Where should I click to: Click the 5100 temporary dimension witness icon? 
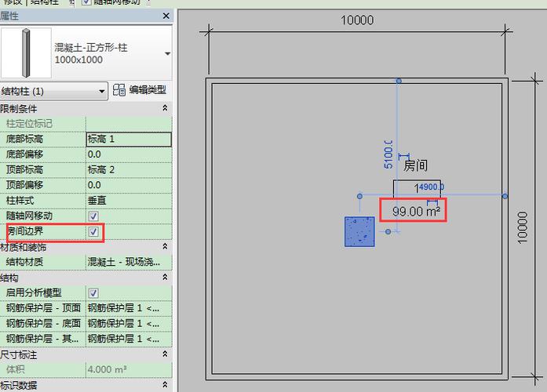(x=404, y=156)
